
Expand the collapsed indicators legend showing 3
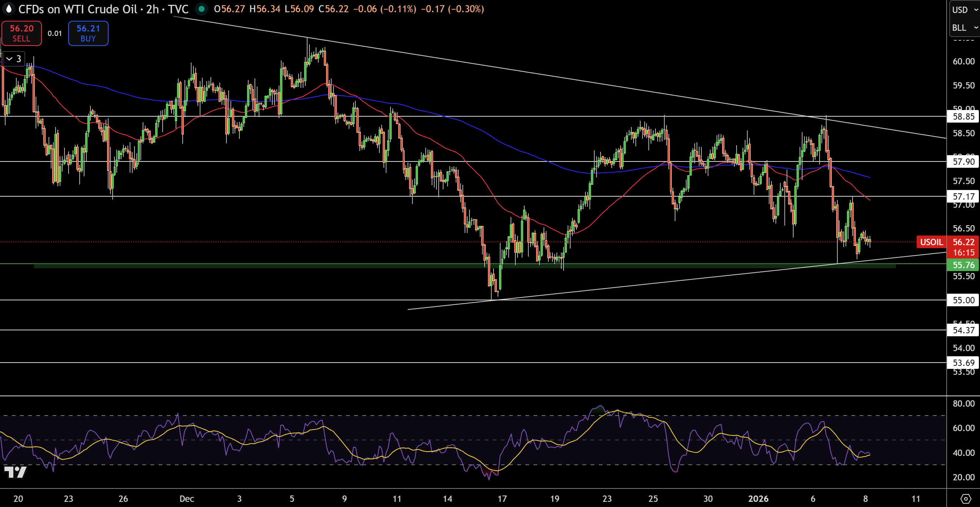coord(14,59)
